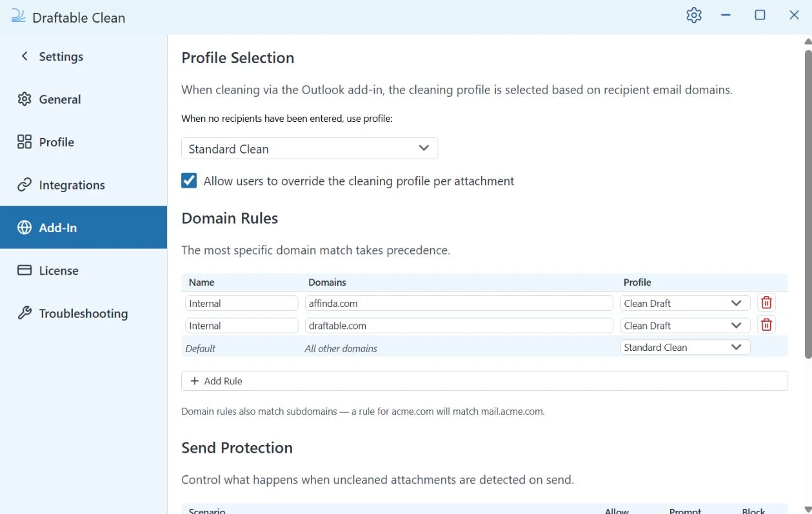Click the Domain Rules heading
The width and height of the screenshot is (812, 514).
230,218
